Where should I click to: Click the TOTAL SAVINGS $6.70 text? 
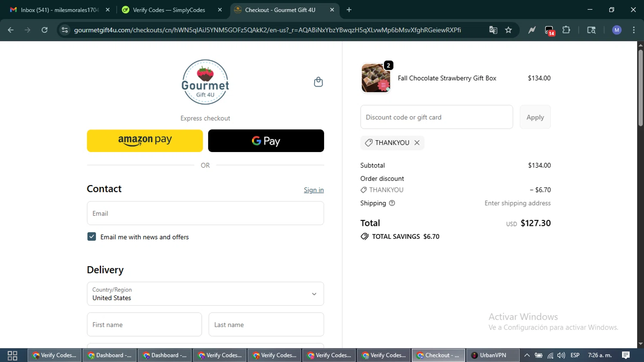pos(405,237)
